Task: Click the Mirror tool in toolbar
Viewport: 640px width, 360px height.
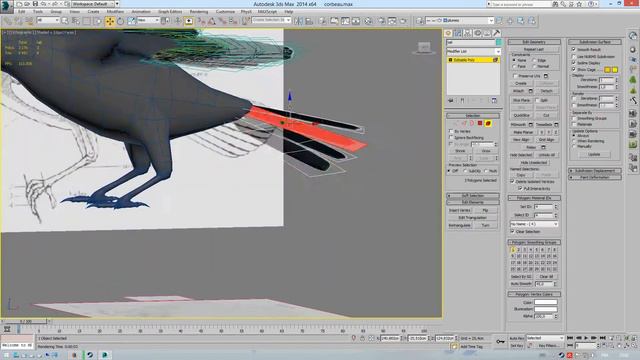Action: 298,21
